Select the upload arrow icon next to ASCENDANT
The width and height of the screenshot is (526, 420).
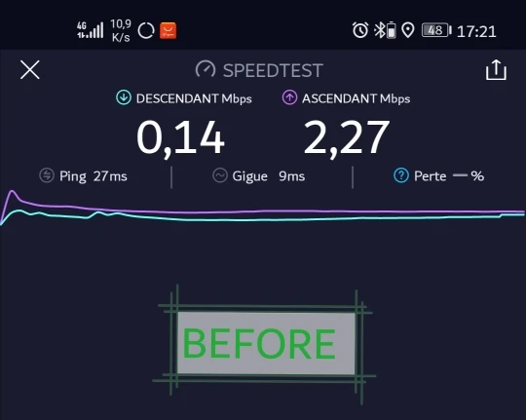289,97
